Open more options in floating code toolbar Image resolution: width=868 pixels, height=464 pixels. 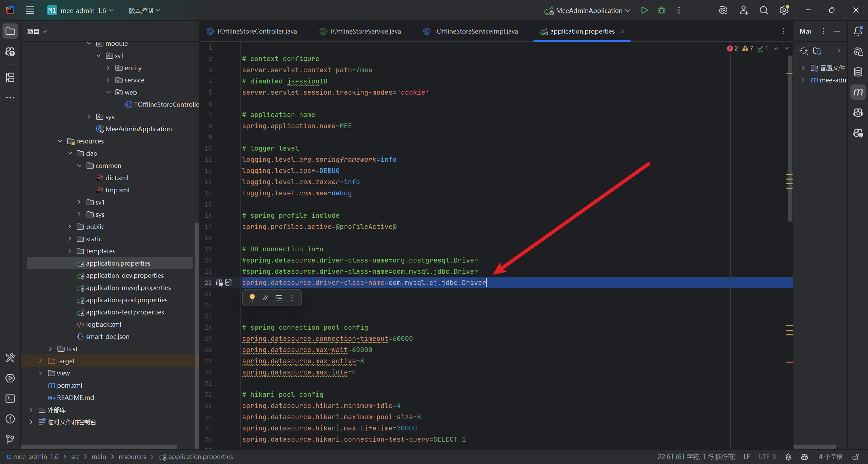pyautogui.click(x=292, y=298)
